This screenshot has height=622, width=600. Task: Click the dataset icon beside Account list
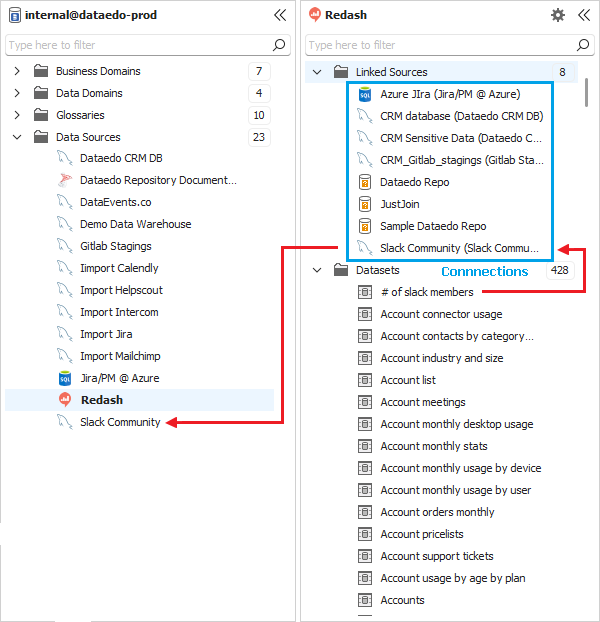coord(365,380)
